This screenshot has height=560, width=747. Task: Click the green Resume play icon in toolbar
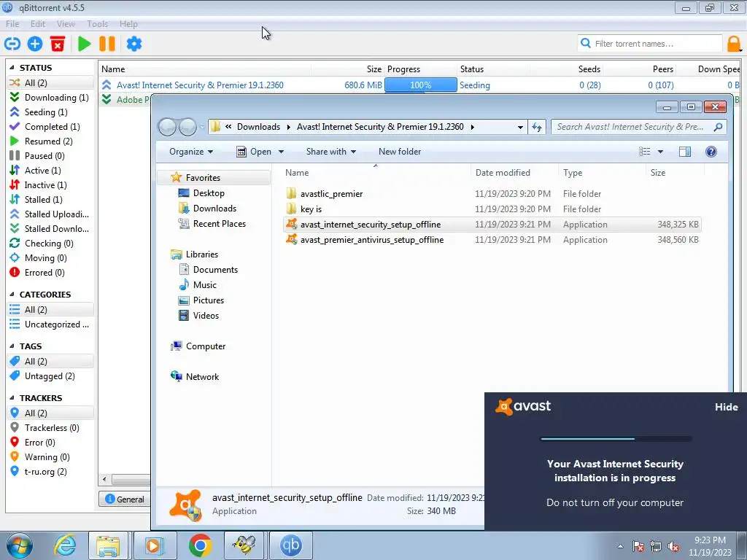click(x=85, y=44)
